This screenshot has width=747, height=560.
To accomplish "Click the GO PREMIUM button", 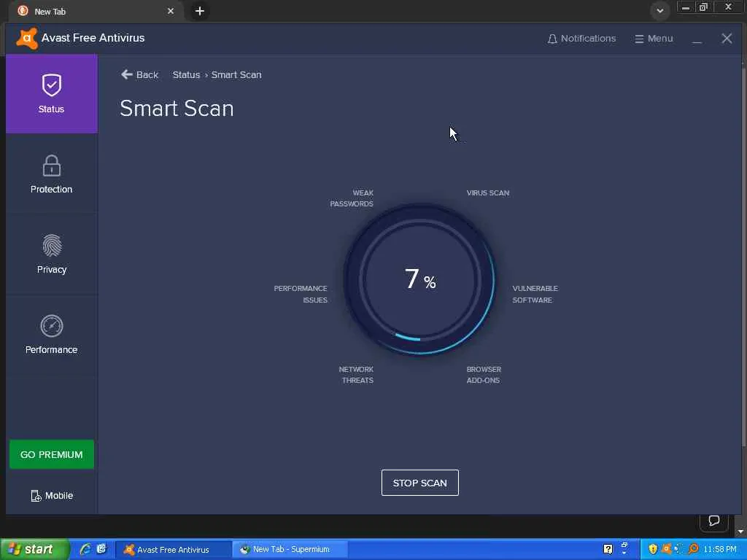I will click(x=52, y=454).
